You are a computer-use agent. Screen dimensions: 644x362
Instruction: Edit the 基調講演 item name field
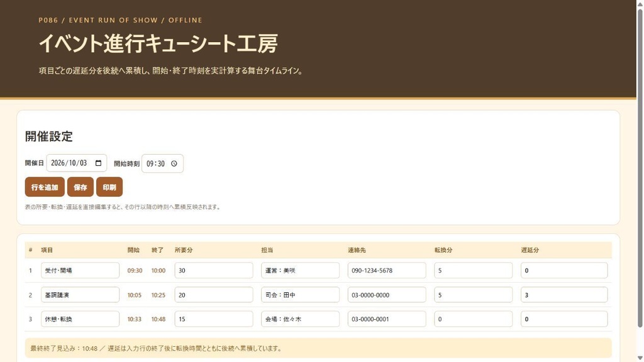click(x=80, y=295)
